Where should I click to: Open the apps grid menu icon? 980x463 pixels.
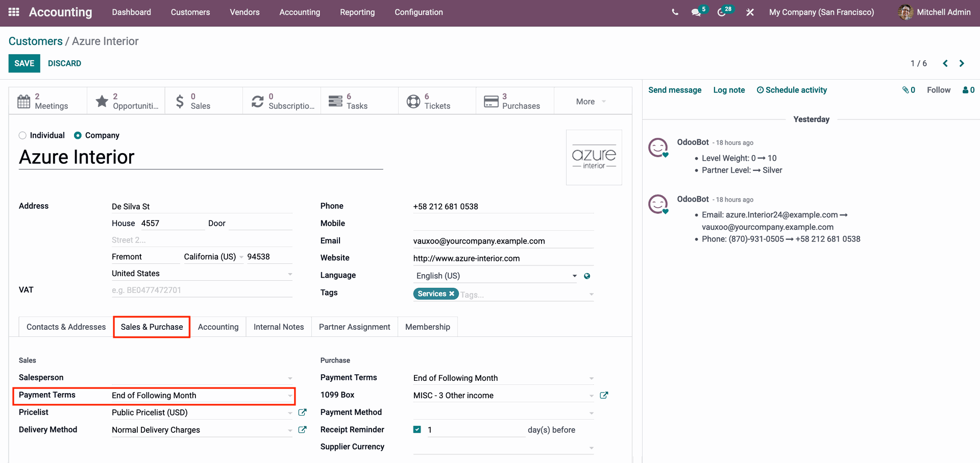(x=14, y=12)
